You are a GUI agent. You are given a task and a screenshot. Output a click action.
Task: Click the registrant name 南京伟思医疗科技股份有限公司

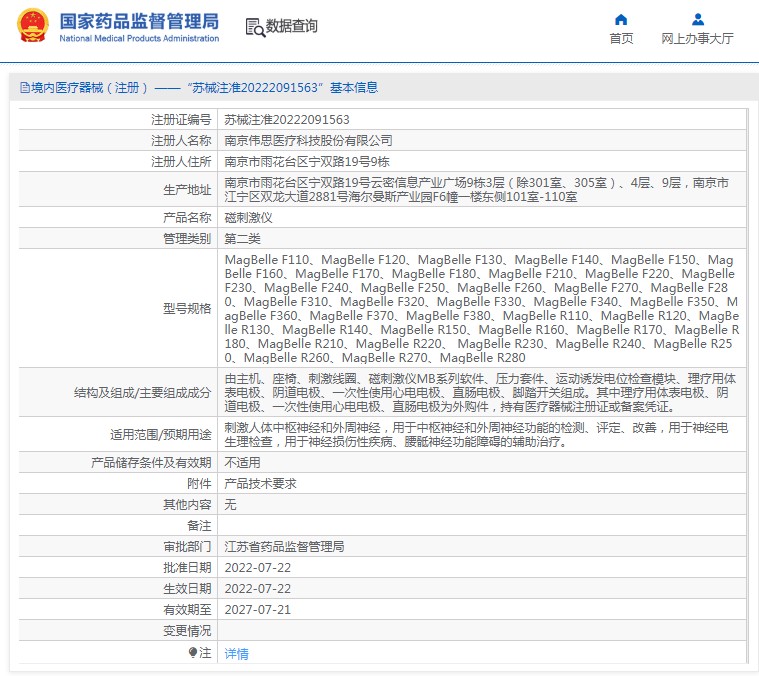(308, 140)
